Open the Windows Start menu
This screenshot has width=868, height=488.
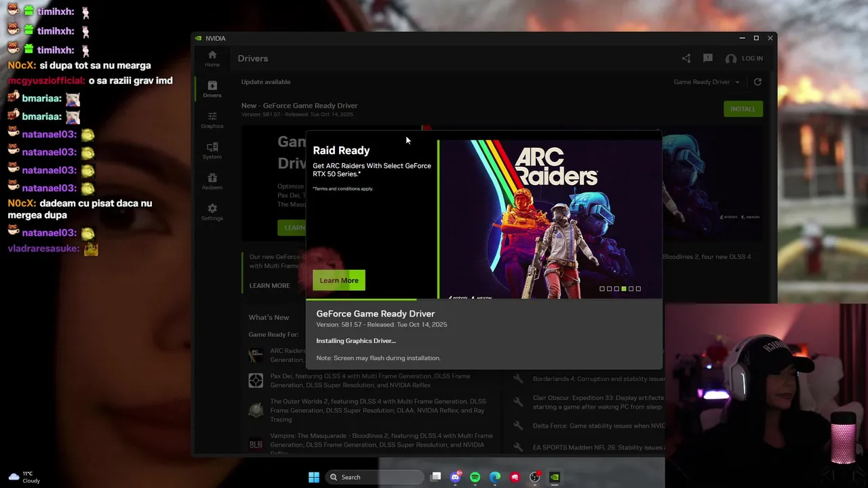coord(314,477)
